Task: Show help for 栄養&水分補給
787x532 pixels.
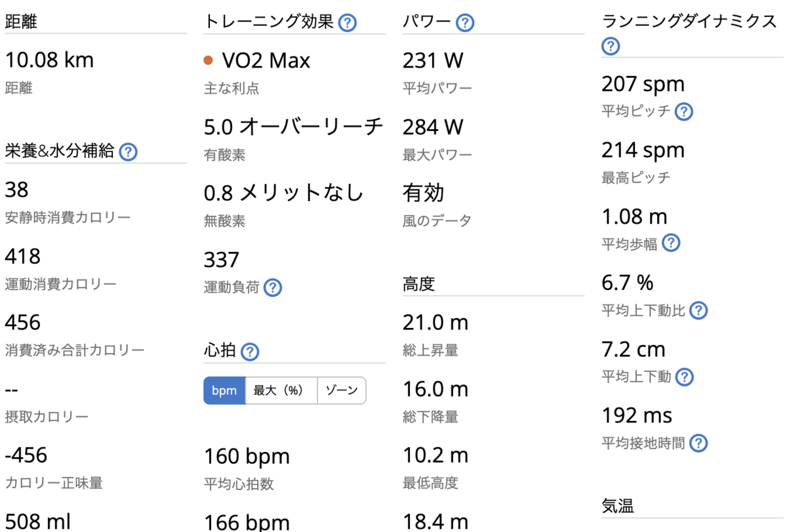Action: click(x=129, y=152)
